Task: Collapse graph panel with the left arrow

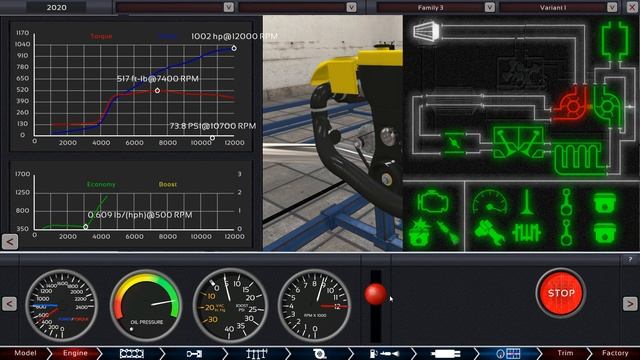Action: click(x=10, y=242)
